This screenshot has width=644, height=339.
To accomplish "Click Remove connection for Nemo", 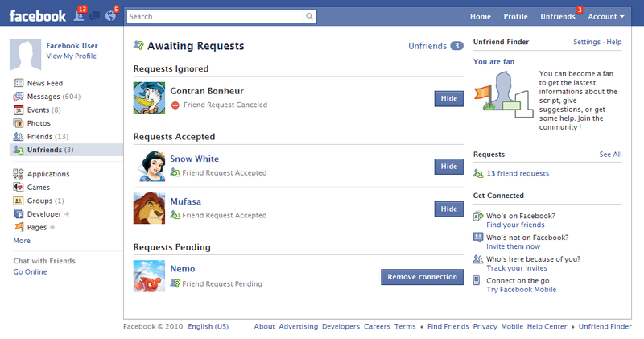I will tap(422, 277).
